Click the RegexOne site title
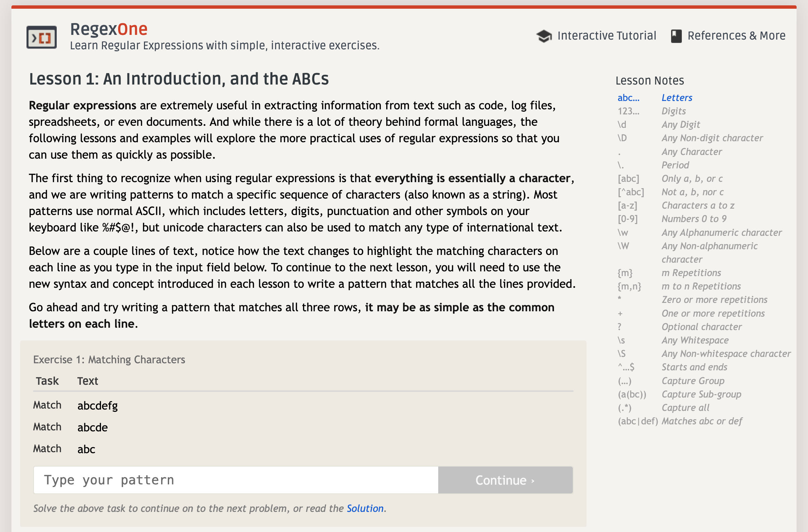The image size is (808, 532). [x=109, y=29]
